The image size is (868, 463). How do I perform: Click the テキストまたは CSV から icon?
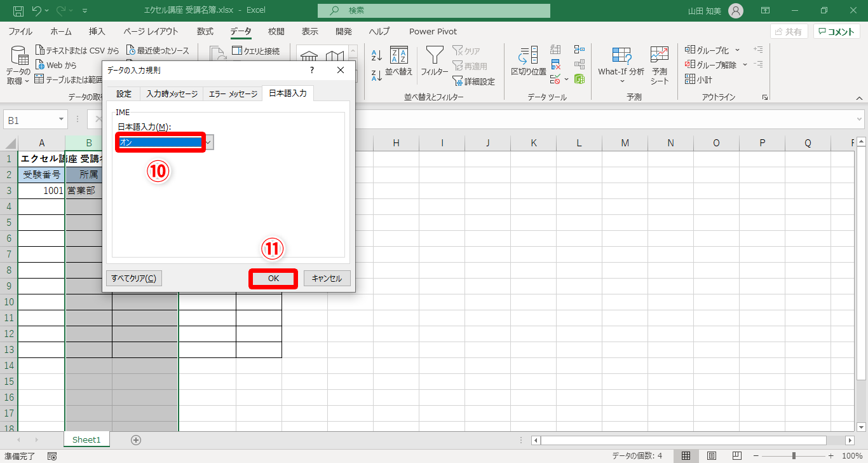point(40,50)
